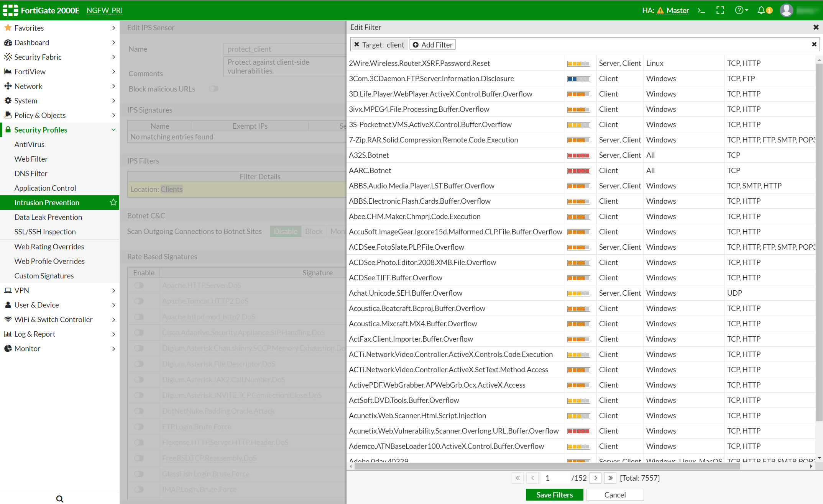
Task: Click the NGFW_PRI hostname link
Action: pyautogui.click(x=105, y=10)
